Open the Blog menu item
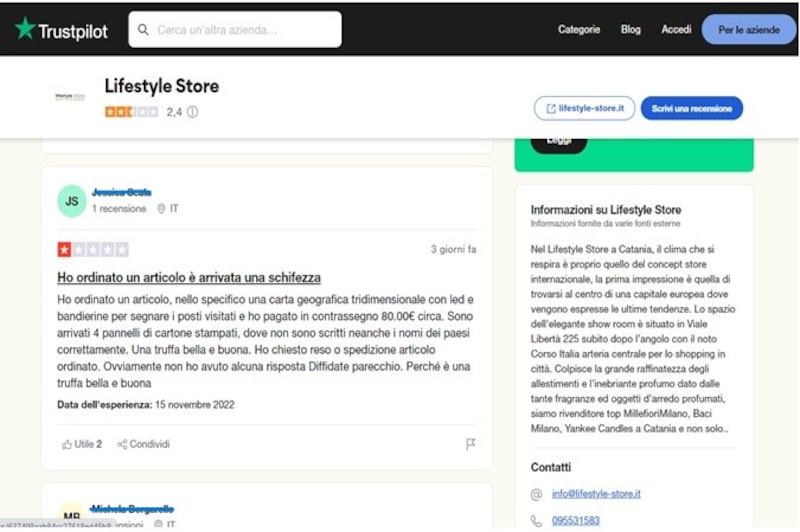This screenshot has width=800, height=532. [x=631, y=30]
